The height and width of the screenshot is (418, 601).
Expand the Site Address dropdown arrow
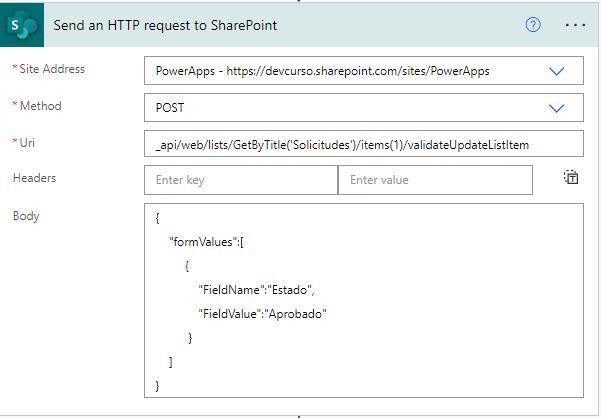[x=556, y=71]
